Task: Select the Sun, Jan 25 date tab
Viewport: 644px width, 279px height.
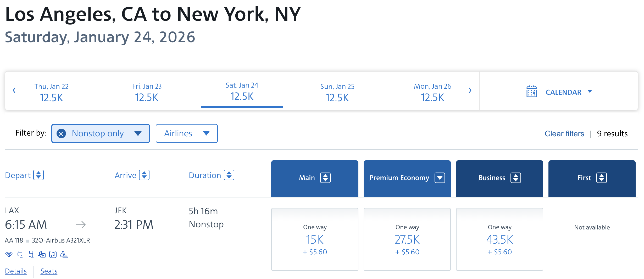Action: (x=337, y=92)
